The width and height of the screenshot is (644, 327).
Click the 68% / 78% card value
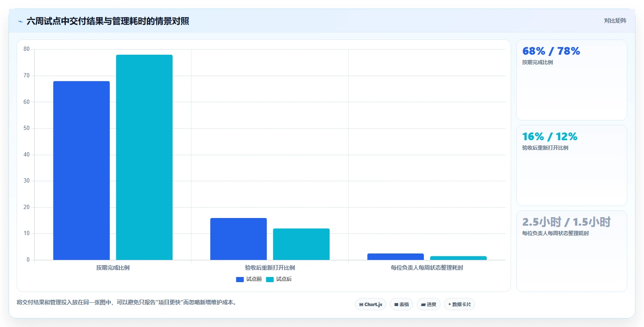(551, 51)
